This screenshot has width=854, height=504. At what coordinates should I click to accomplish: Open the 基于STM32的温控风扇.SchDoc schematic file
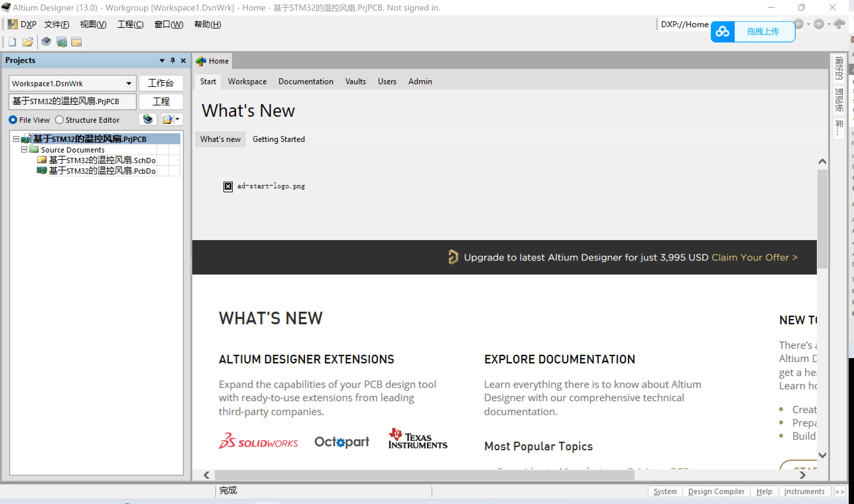click(102, 160)
